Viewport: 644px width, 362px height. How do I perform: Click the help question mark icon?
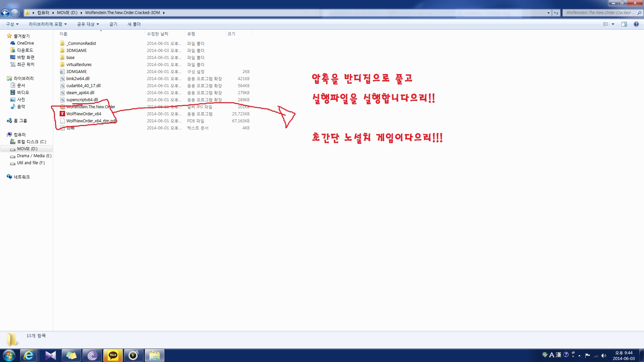pyautogui.click(x=636, y=24)
